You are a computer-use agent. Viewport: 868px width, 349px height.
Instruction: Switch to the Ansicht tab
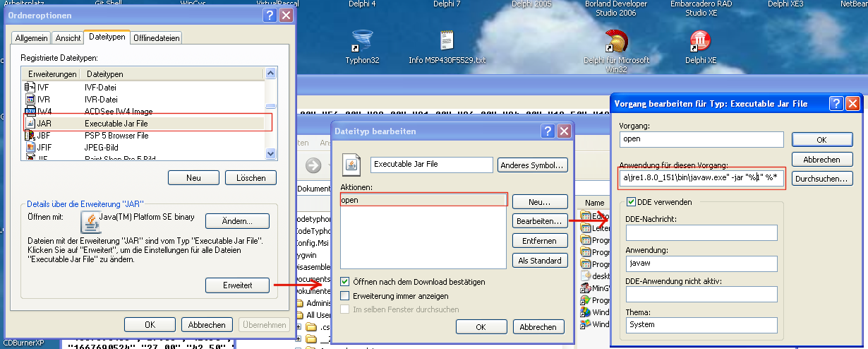[x=68, y=38]
